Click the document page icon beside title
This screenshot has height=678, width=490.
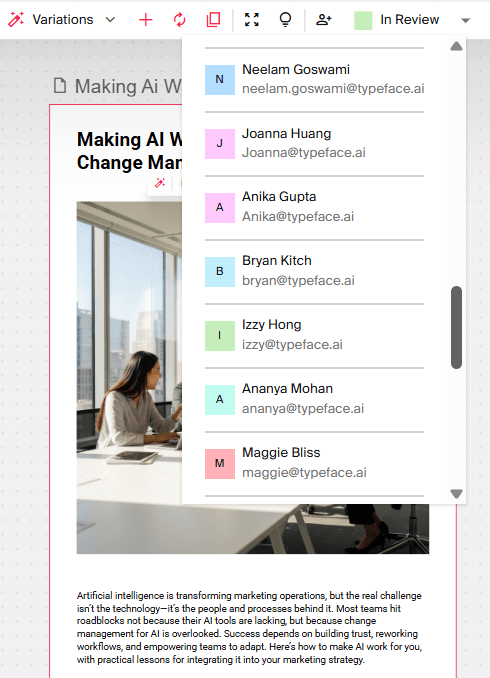[60, 86]
